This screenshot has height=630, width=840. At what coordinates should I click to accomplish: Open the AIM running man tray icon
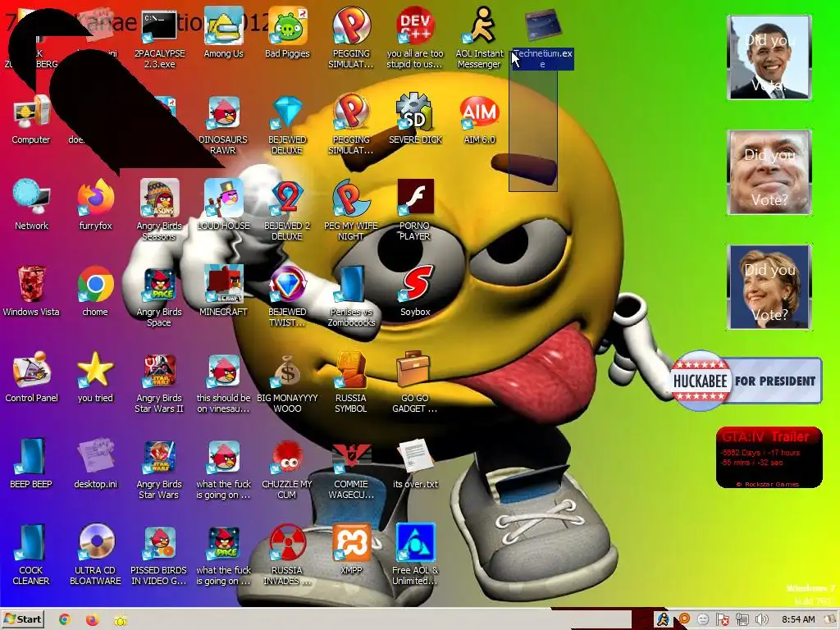tap(663, 619)
